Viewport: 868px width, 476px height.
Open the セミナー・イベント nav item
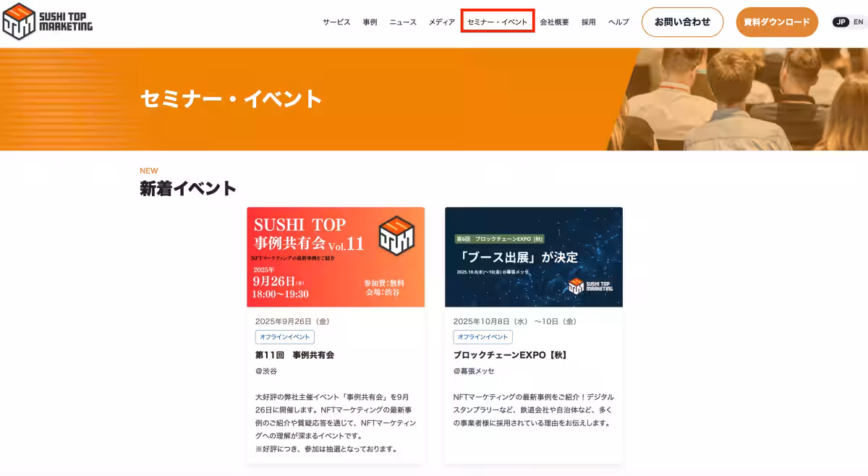[x=498, y=22]
